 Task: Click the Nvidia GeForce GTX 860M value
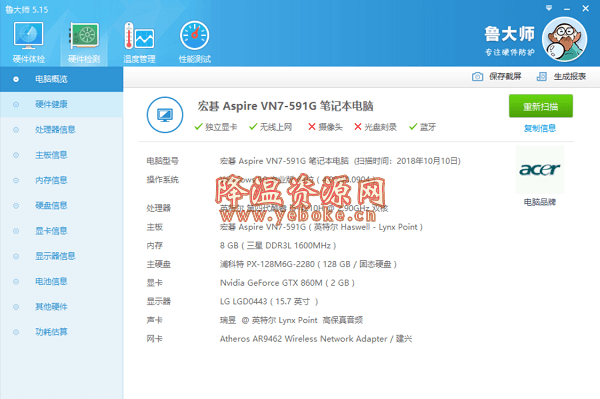pos(287,283)
